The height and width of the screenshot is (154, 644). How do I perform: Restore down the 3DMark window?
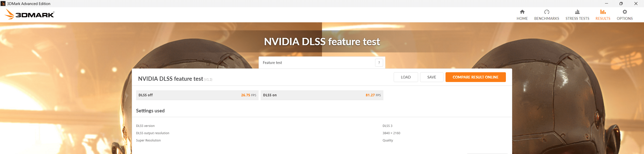click(x=621, y=4)
